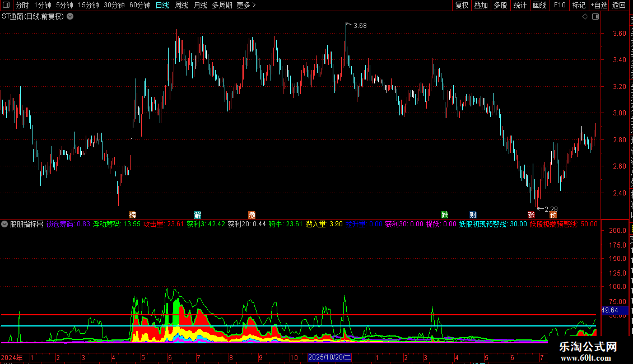Open the F10 company info

[x=560, y=5]
